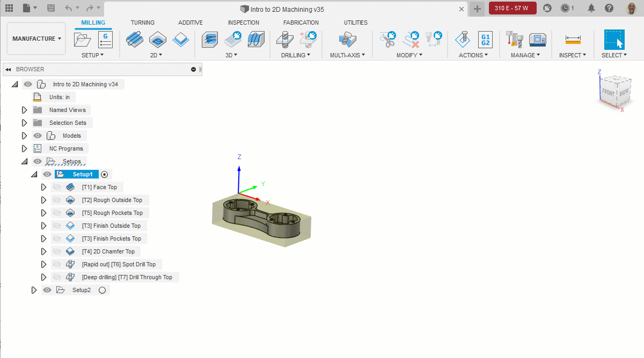Switch to the TURNING tab

click(143, 23)
